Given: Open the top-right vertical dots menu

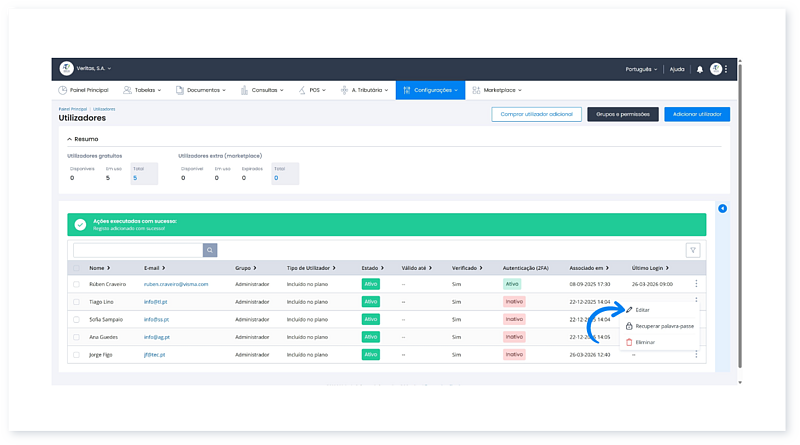Looking at the screenshot, I should point(727,69).
